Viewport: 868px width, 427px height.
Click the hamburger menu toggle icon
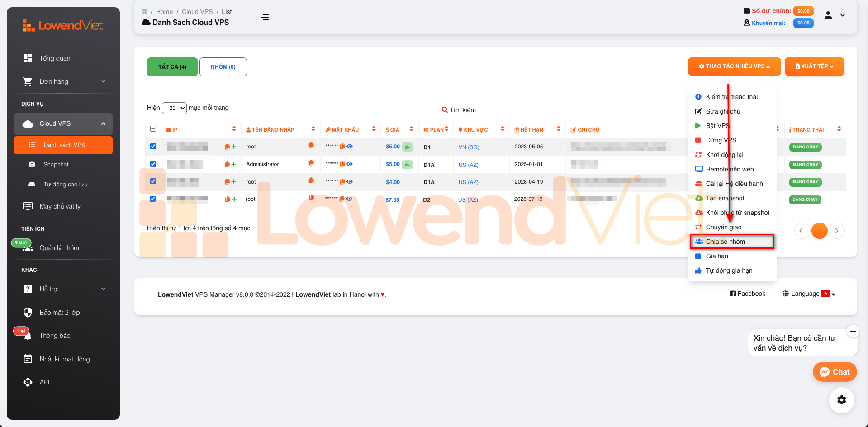(265, 17)
